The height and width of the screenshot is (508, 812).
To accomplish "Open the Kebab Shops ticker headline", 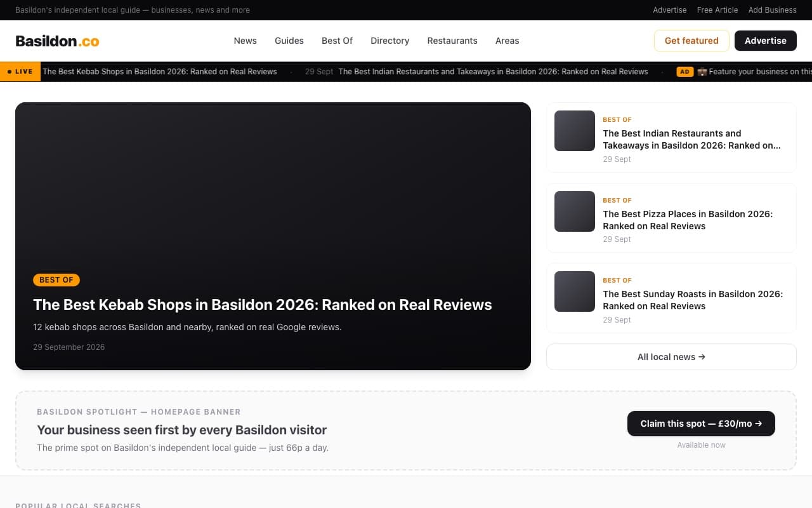I will click(x=160, y=72).
